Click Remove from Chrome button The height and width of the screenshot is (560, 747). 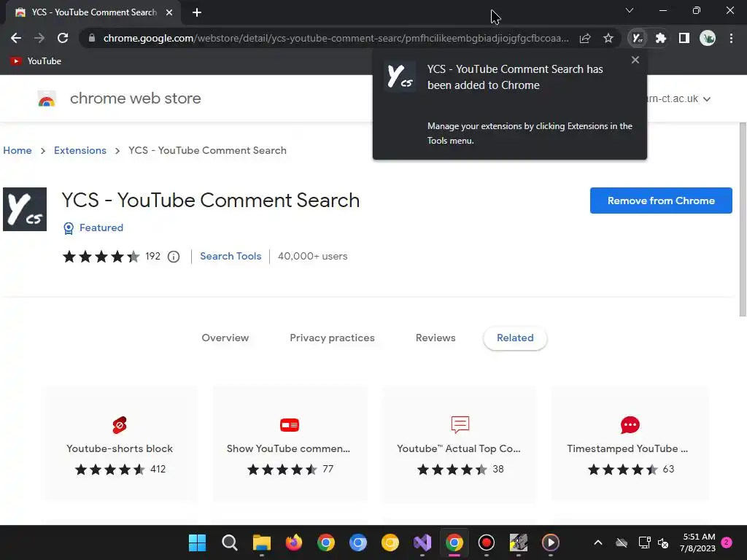pyautogui.click(x=661, y=201)
